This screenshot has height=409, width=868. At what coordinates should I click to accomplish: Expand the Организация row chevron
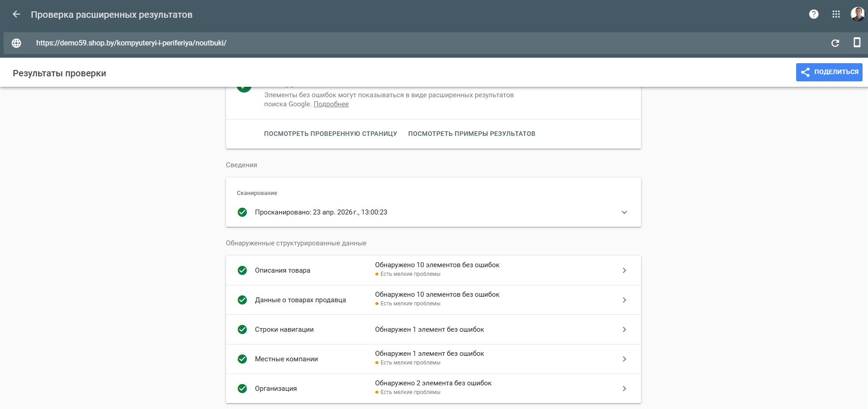tap(624, 389)
